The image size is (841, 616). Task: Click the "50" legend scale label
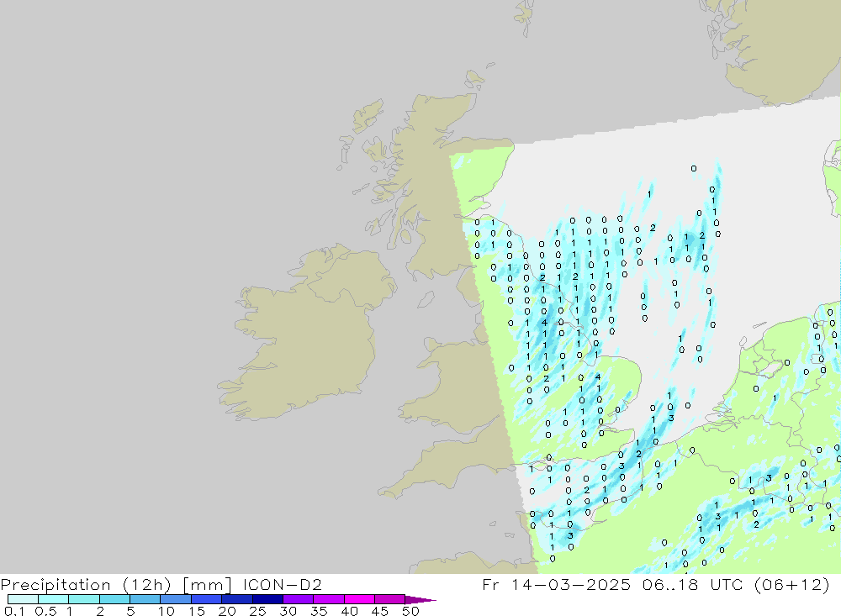pos(410,611)
